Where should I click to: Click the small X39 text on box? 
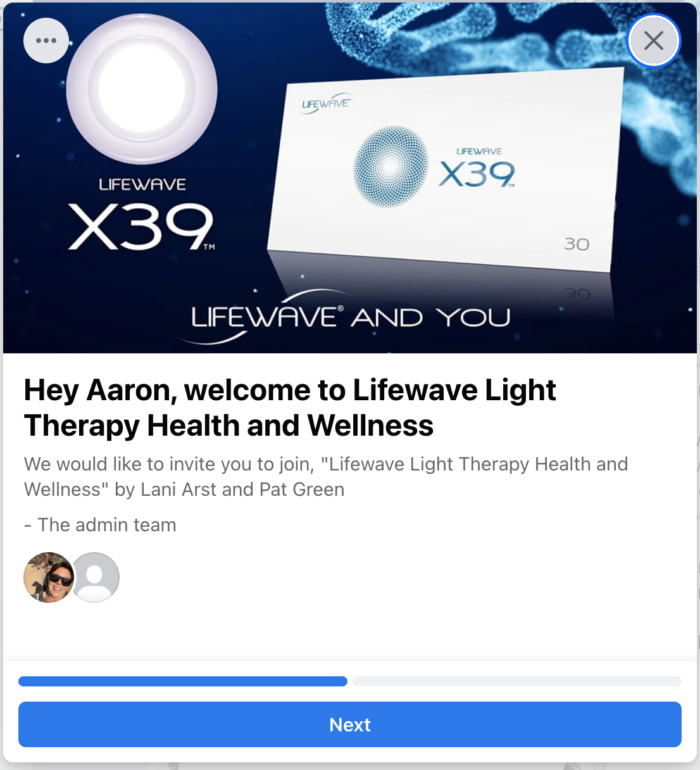[x=477, y=174]
